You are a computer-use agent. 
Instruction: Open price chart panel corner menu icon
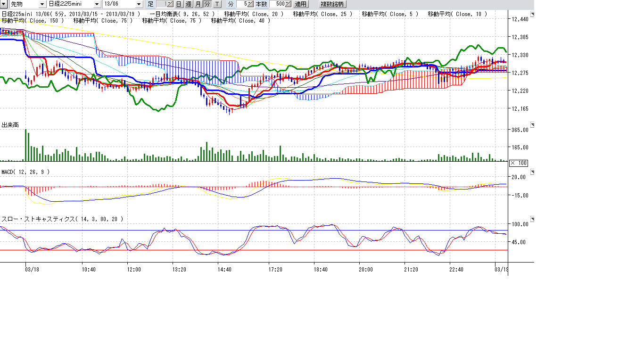(x=532, y=15)
